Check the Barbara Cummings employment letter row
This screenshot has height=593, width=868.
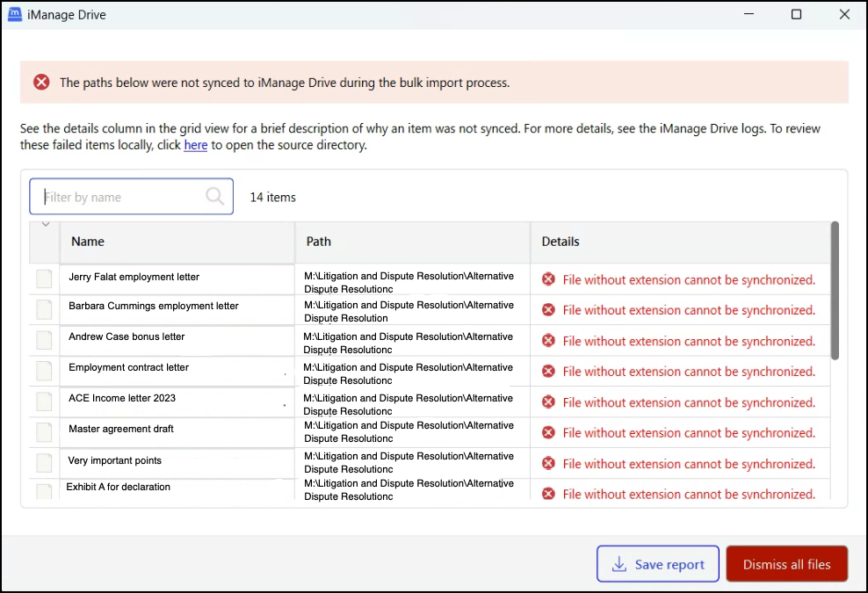(44, 309)
